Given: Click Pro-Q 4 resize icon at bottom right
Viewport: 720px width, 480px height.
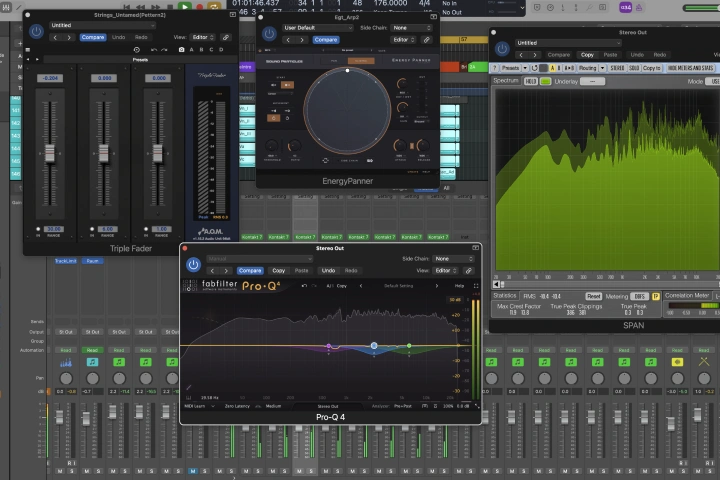Looking at the screenshot, I should tap(477, 406).
